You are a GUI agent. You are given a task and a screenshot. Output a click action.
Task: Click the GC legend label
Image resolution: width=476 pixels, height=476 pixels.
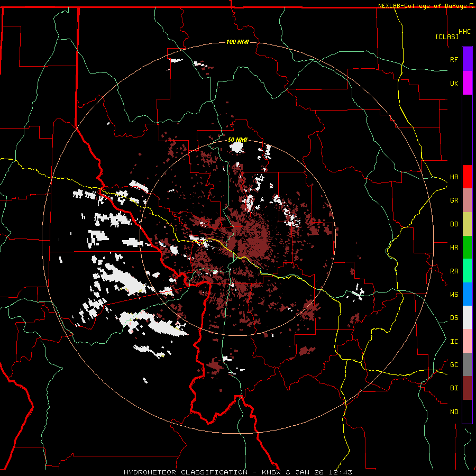coord(454,364)
